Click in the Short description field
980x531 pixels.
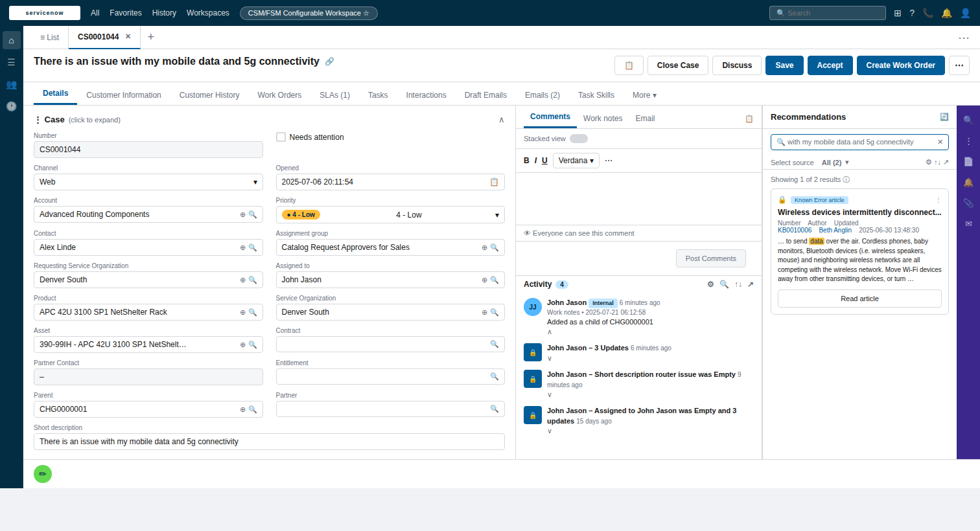pyautogui.click(x=269, y=442)
